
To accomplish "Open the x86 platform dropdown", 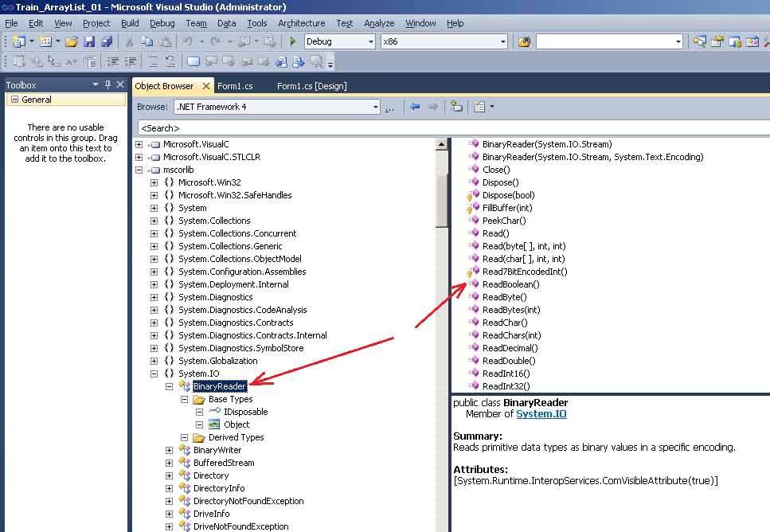I will coord(503,41).
